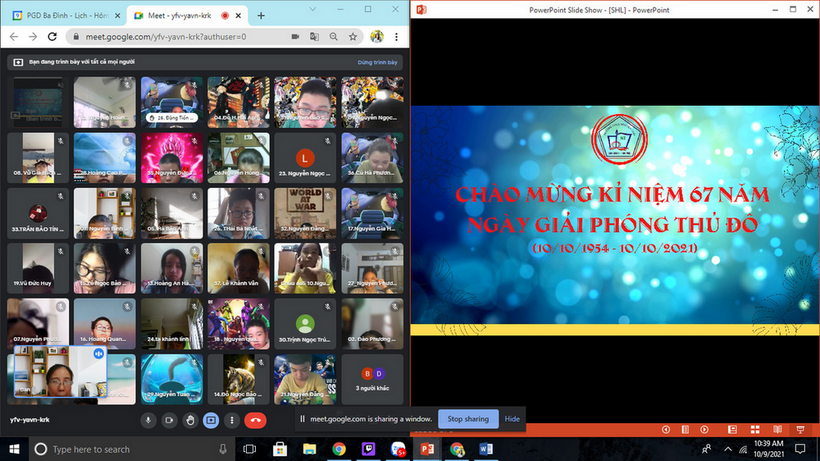Click the Stop sharing button

pos(467,419)
